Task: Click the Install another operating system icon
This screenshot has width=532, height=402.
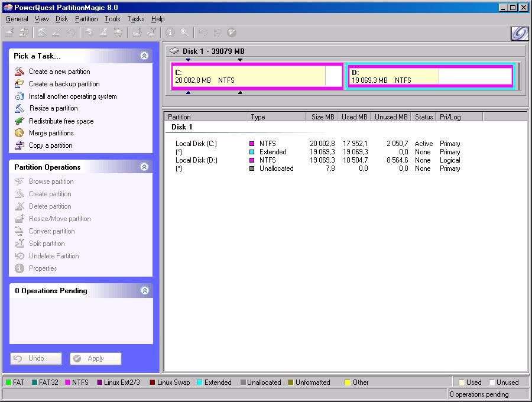Action: 20,96
